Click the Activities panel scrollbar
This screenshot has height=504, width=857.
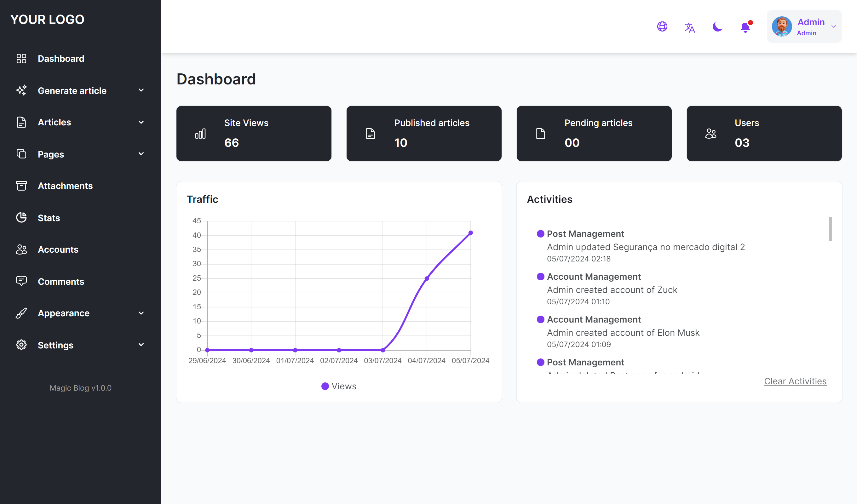tap(830, 229)
